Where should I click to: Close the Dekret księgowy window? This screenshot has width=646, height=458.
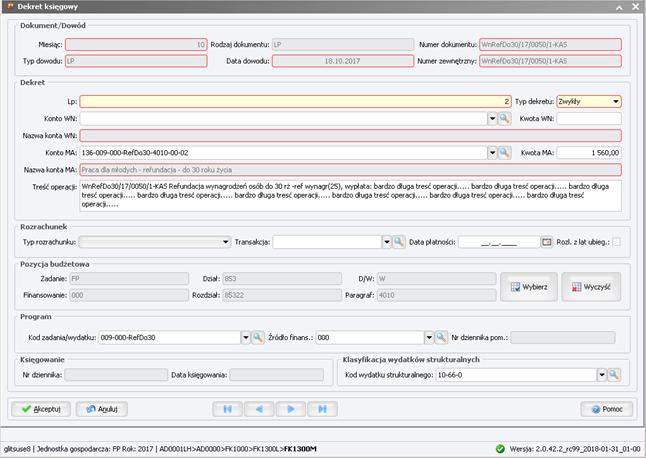(636, 7)
